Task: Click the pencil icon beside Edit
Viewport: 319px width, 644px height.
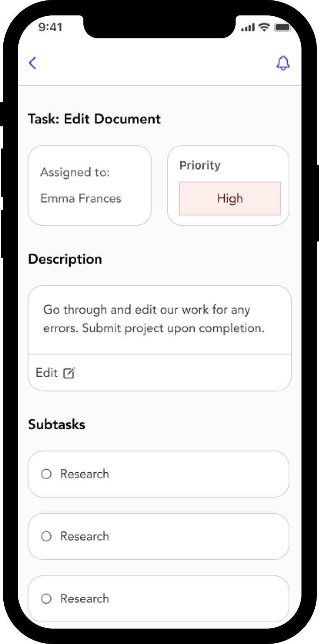Action: [68, 373]
